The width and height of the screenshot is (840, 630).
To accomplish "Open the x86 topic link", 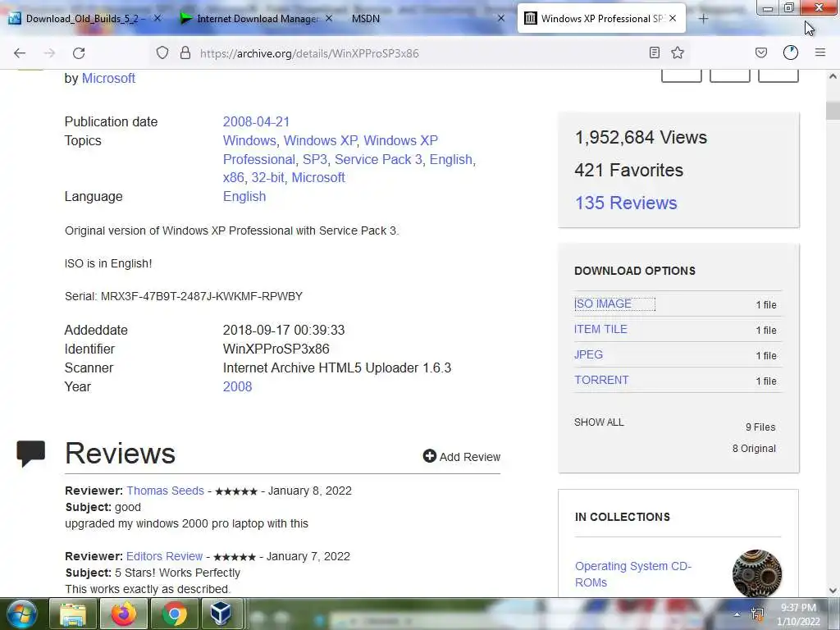I will click(234, 177).
